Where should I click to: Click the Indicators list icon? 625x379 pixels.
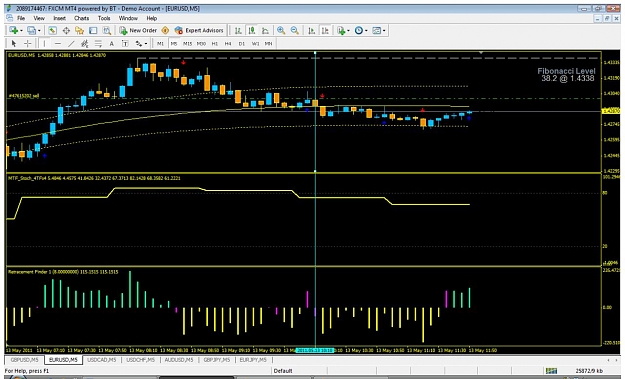point(341,31)
